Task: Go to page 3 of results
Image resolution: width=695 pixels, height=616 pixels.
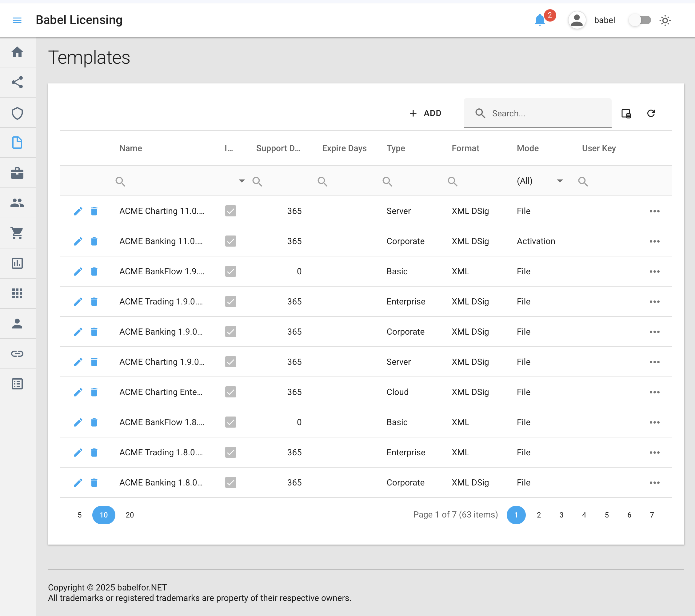Action: [x=561, y=515]
